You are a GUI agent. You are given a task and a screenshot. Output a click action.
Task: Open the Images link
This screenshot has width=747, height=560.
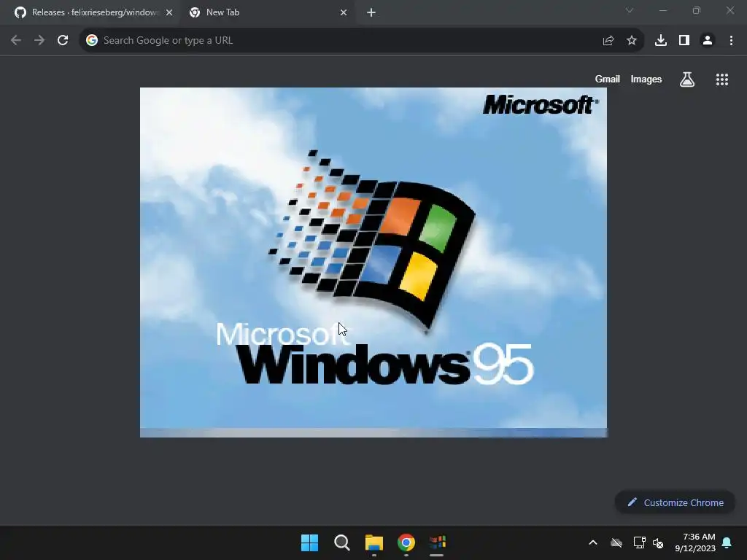[646, 79]
